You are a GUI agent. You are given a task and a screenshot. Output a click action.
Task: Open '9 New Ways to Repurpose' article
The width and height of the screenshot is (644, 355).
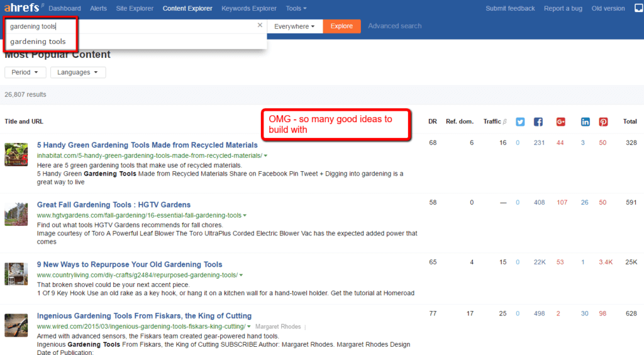(x=130, y=264)
